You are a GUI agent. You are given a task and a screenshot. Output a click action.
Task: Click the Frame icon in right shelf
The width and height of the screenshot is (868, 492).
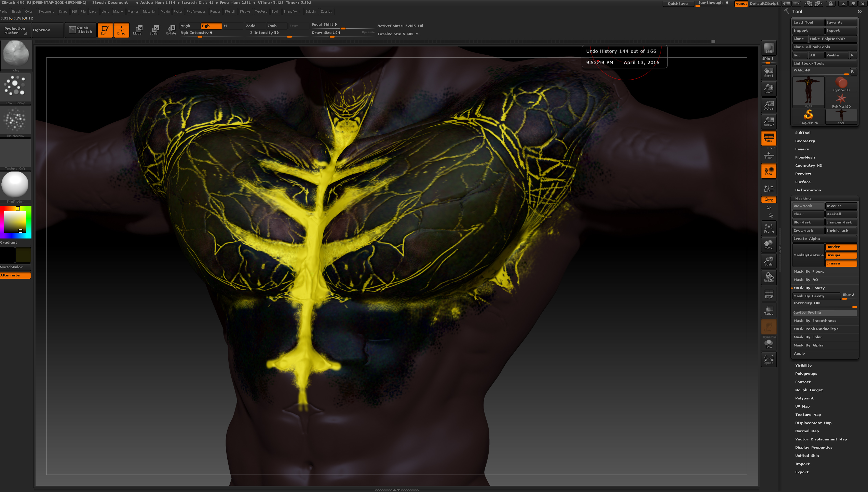point(769,228)
